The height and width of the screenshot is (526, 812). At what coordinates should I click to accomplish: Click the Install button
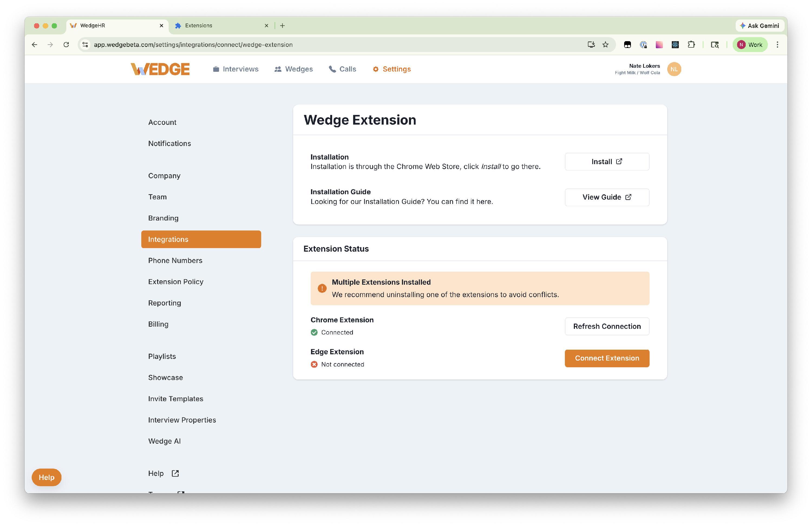[x=607, y=162]
